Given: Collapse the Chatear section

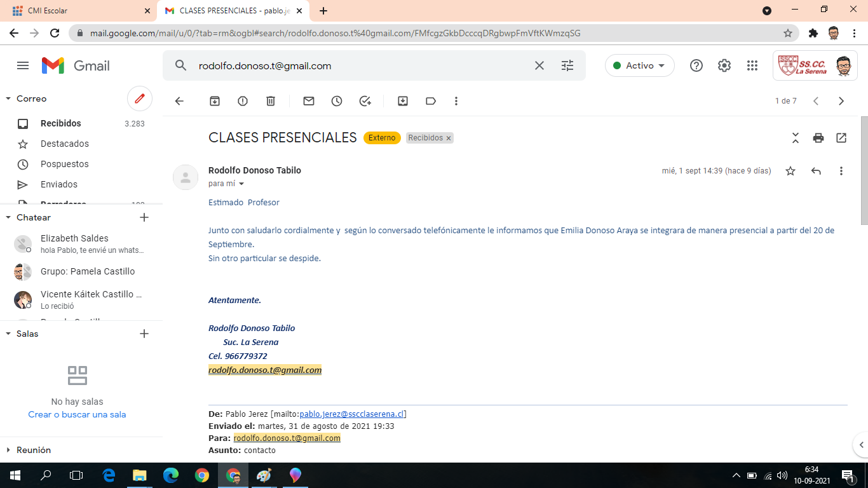Looking at the screenshot, I should (8, 217).
